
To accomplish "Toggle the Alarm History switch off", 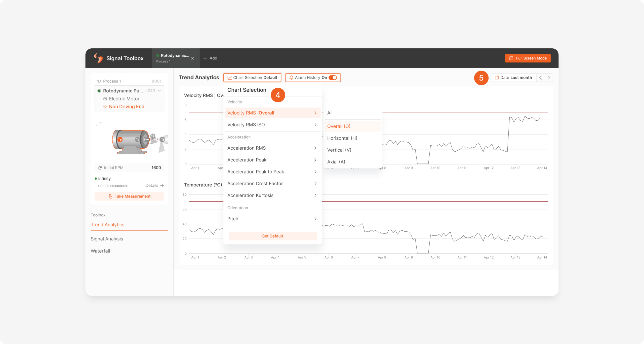I will coord(333,78).
